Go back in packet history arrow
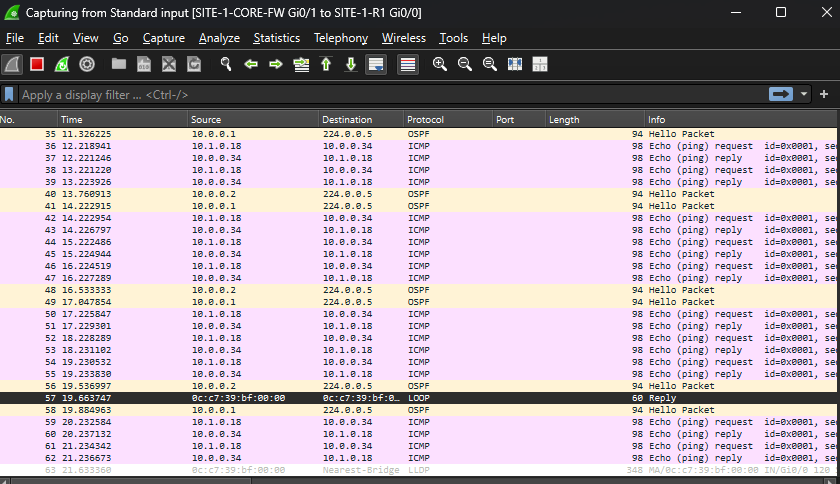This screenshot has height=484, width=840. pyautogui.click(x=251, y=64)
